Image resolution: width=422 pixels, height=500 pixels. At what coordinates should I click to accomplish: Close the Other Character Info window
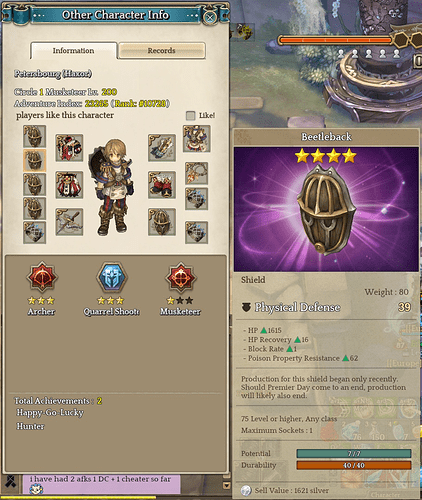pos(210,17)
